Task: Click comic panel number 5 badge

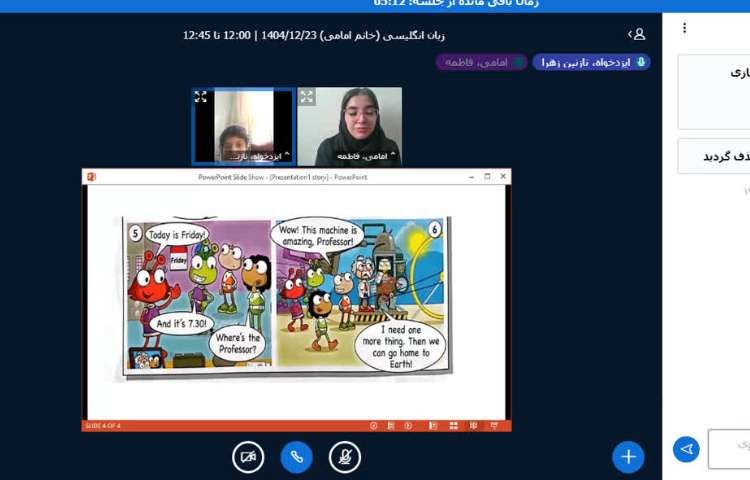Action: (135, 234)
